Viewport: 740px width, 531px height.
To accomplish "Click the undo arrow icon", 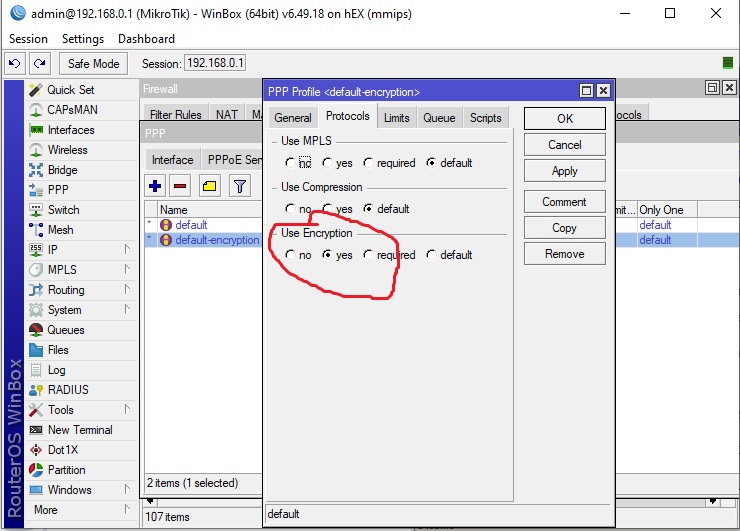I will 14,63.
